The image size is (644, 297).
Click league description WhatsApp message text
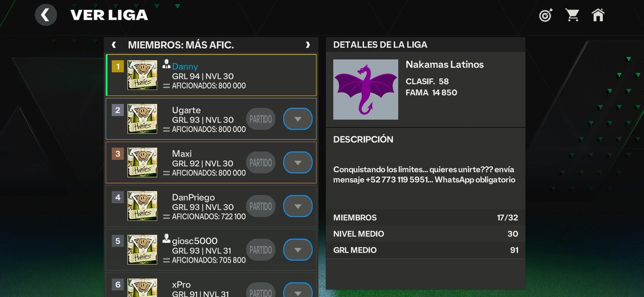pyautogui.click(x=425, y=174)
